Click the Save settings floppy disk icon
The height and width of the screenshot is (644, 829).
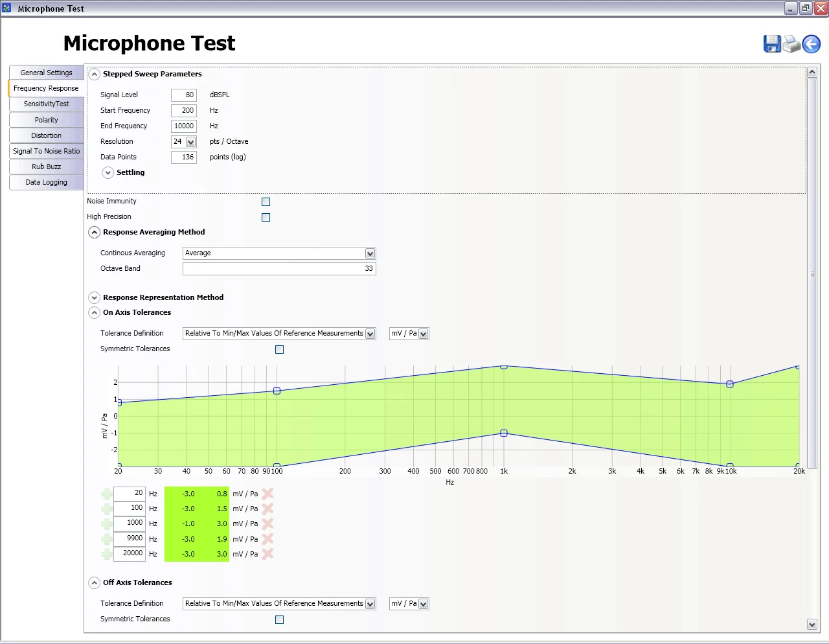(771, 43)
